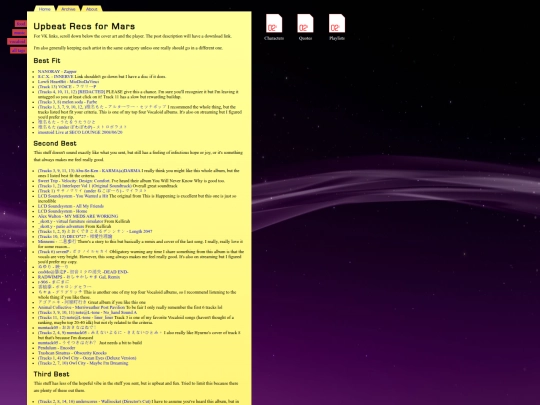Screen dimensions: 540x405
Task: Open Trashcan Sinatras - Obscurity Knocks link
Action: click(x=72, y=353)
